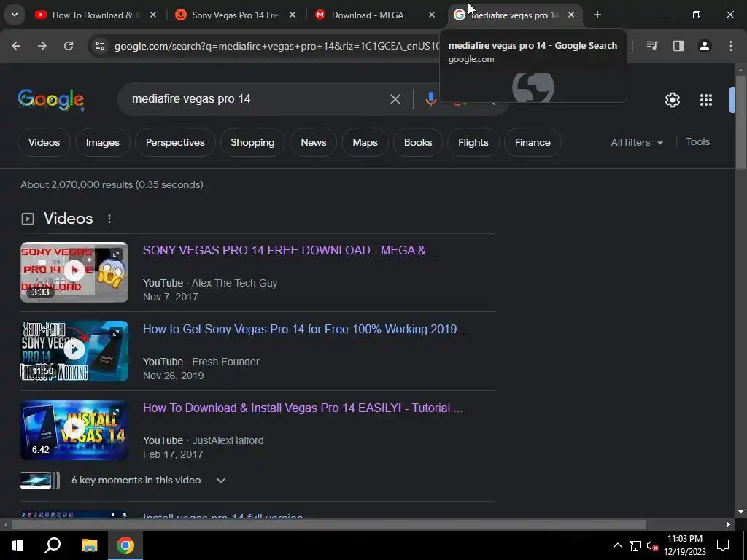Open File Explorer from taskbar

[x=89, y=545]
